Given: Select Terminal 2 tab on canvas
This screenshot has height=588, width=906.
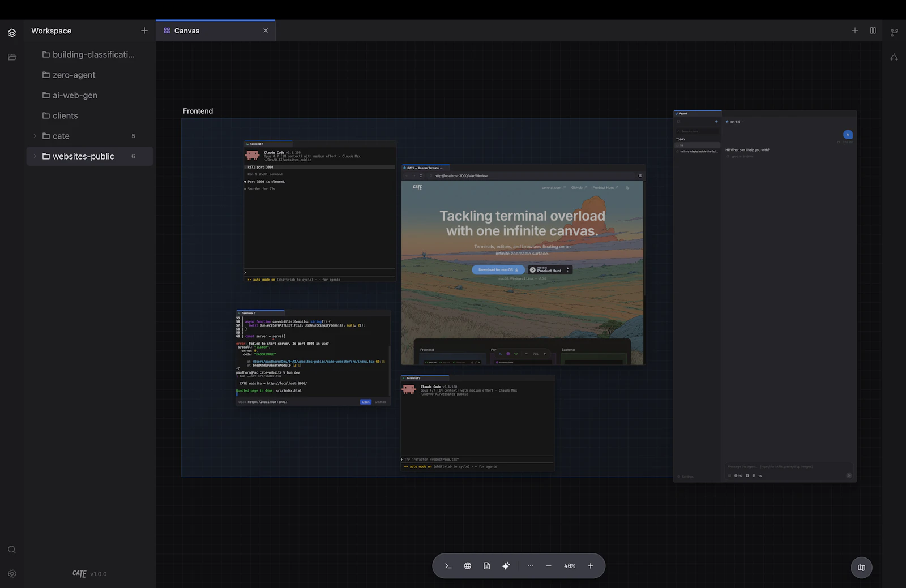Looking at the screenshot, I should (260, 313).
